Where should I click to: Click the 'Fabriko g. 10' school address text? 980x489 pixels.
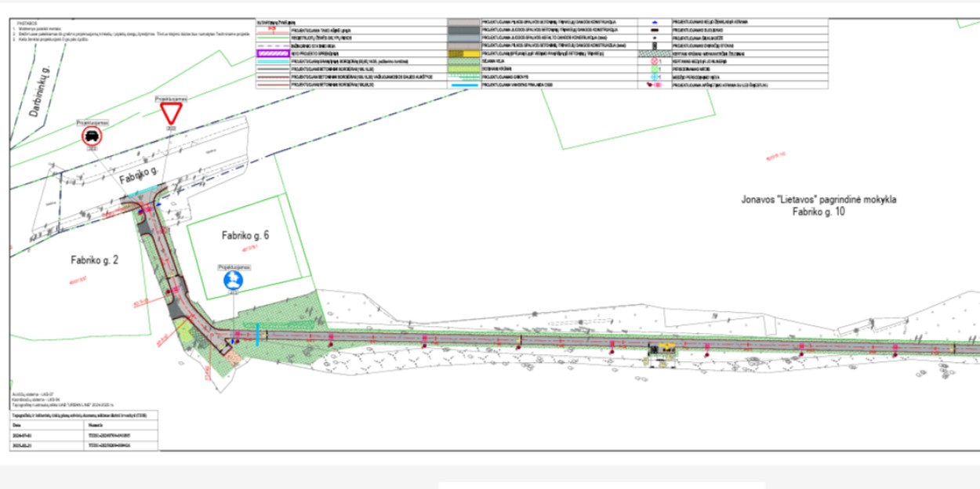point(818,212)
